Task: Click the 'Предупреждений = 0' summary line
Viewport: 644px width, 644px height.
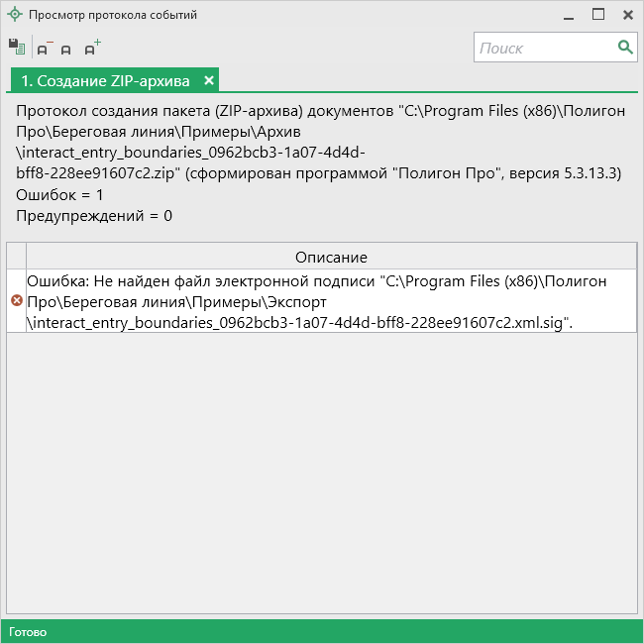Action: coord(94,215)
